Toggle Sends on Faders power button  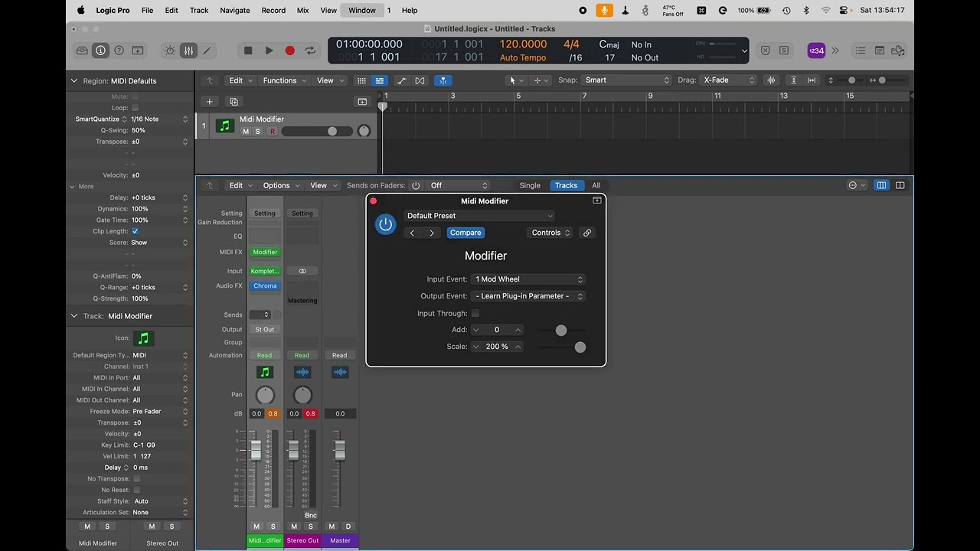click(x=416, y=185)
